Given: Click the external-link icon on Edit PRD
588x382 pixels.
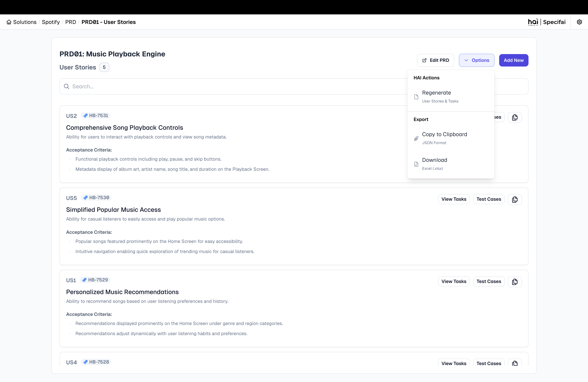Looking at the screenshot, I should coord(424,60).
